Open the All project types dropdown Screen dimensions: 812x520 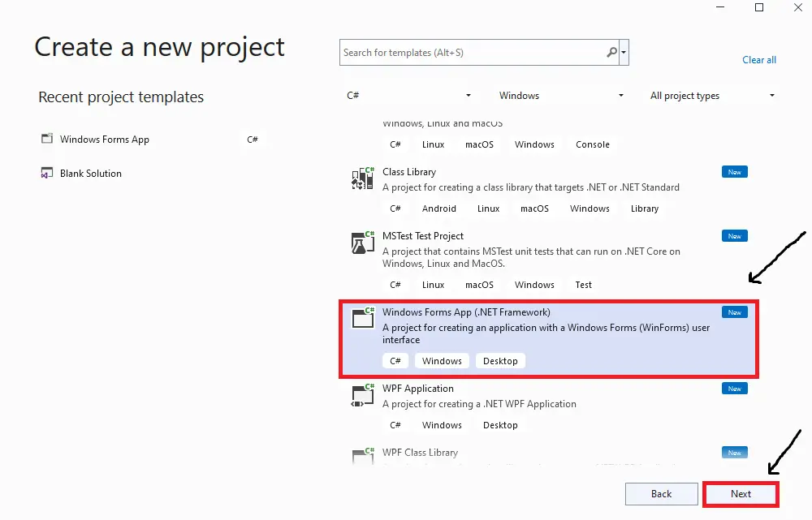(713, 95)
